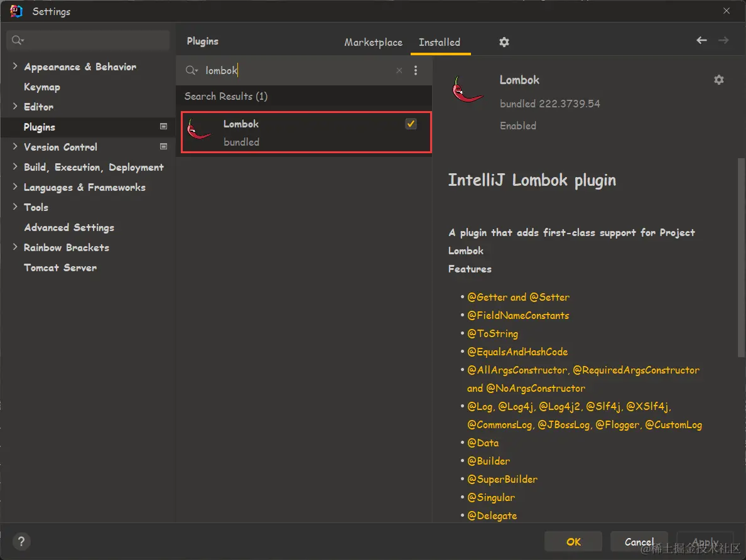
Task: Expand the Editor settings section
Action: coord(14,106)
